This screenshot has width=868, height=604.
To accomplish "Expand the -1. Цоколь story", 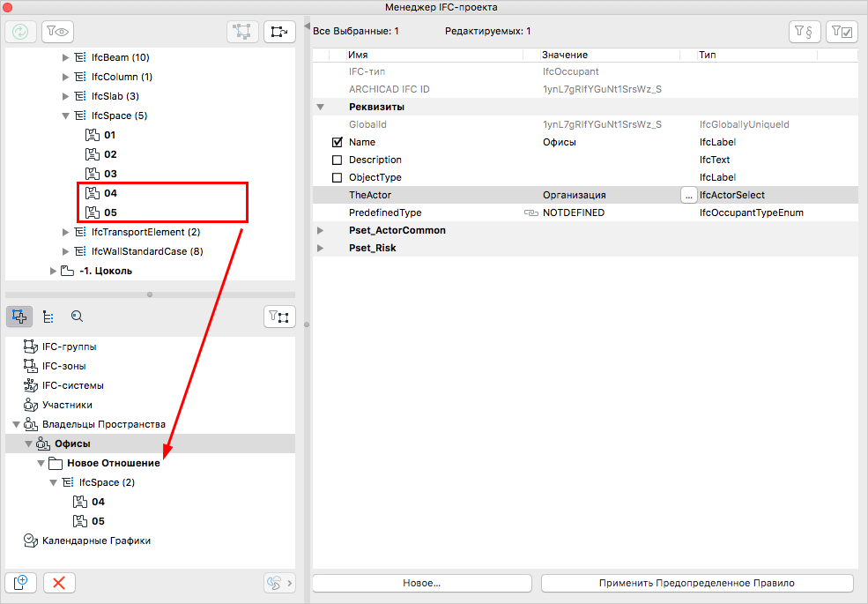I will point(53,271).
